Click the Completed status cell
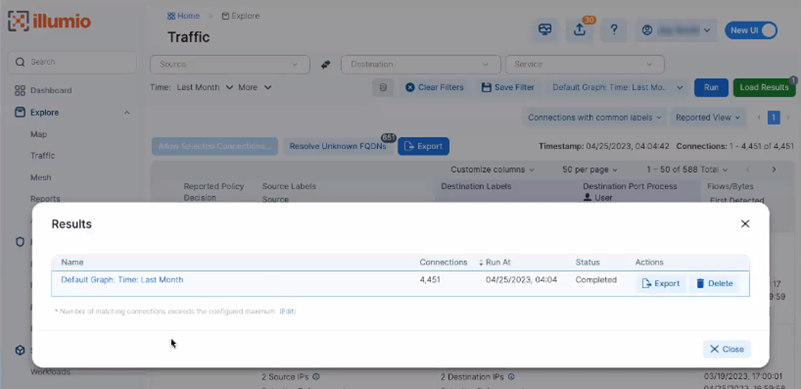 (x=596, y=280)
